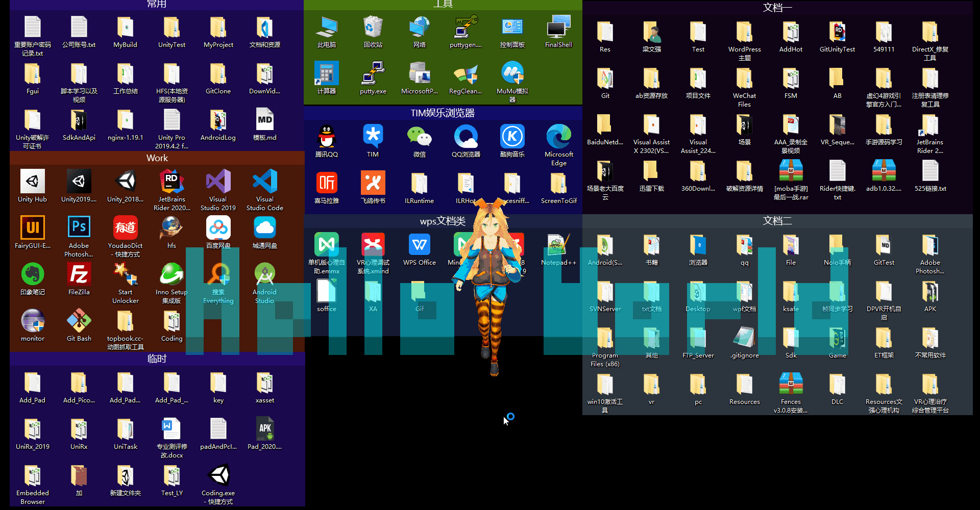Open WordPress theme folder
This screenshot has height=510, width=980.
coord(744,40)
